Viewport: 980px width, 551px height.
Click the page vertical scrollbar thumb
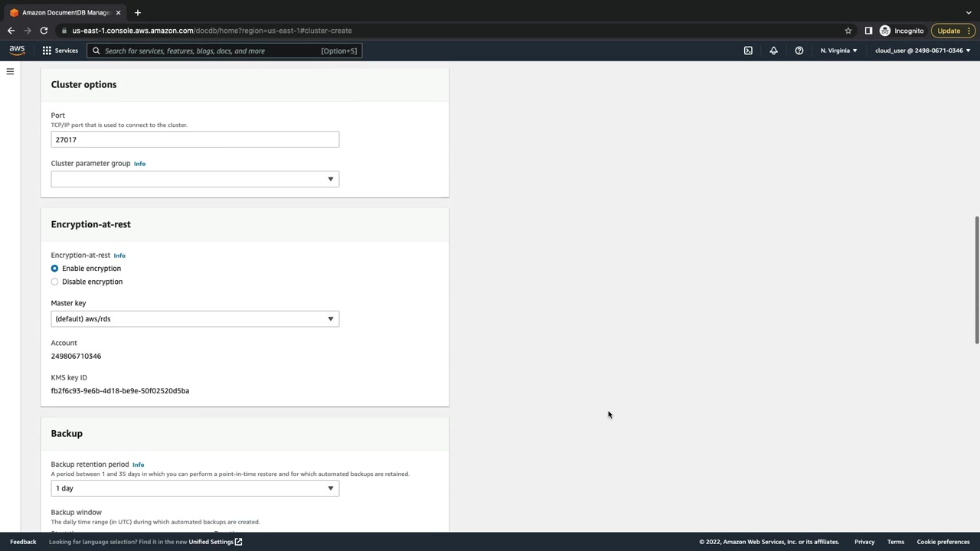coord(976,280)
